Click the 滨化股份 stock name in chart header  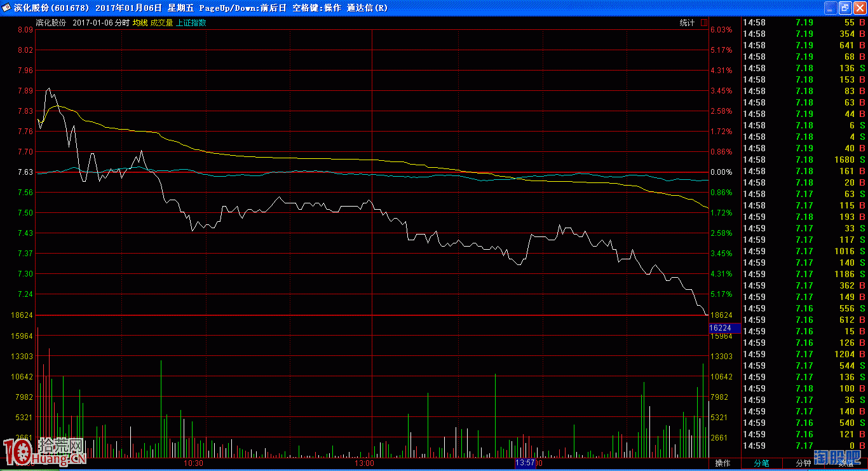pos(51,23)
